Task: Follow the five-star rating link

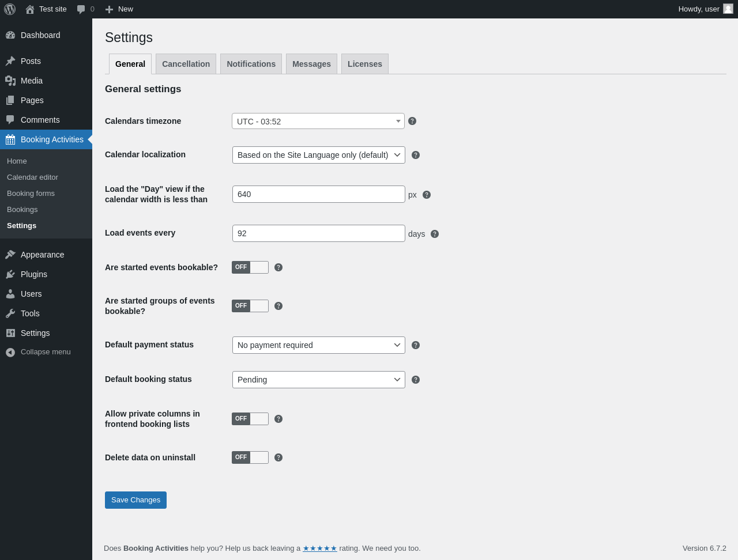Action: coord(320,548)
